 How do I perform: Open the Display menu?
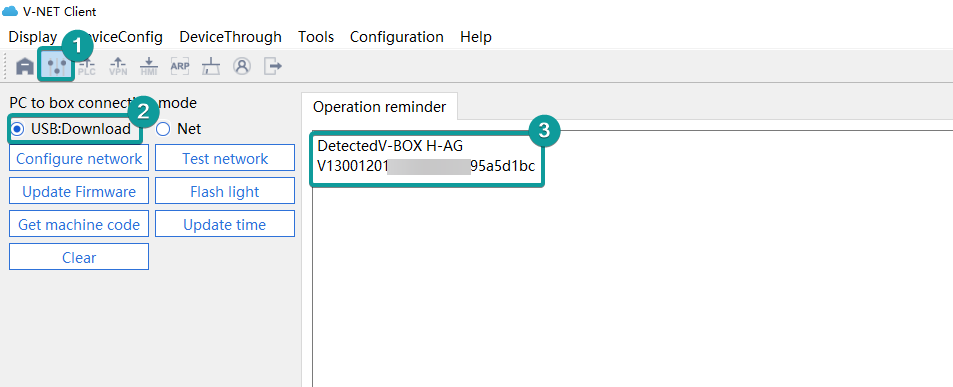click(x=33, y=37)
